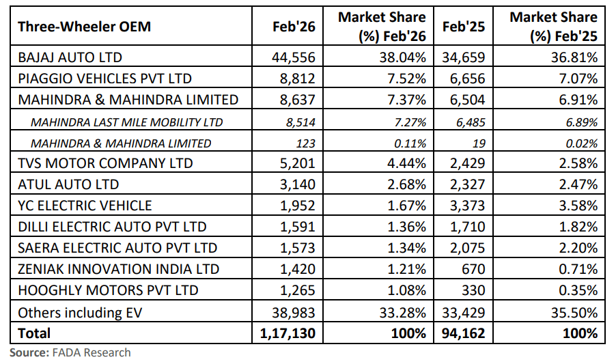Select the Total row label
The image size is (616, 364).
[x=34, y=333]
